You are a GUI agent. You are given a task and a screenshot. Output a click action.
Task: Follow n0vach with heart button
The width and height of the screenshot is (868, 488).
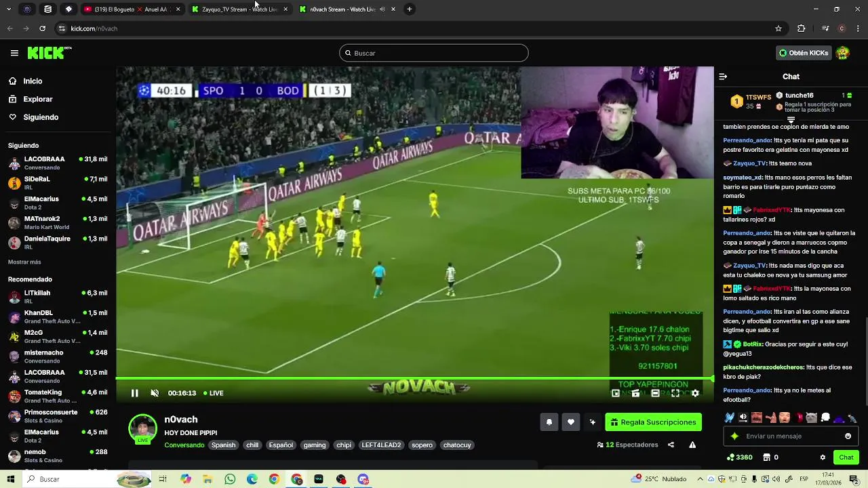[x=571, y=422]
